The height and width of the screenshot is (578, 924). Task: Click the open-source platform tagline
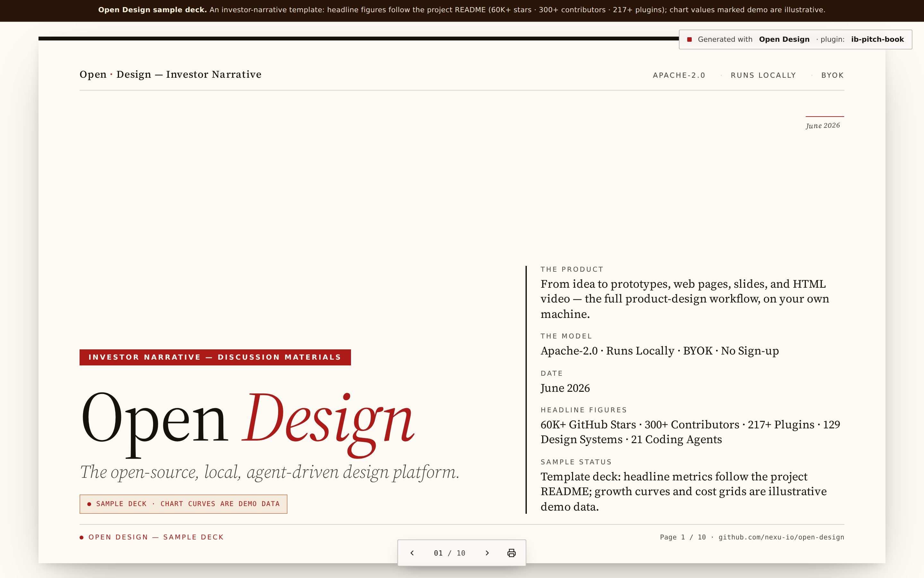pos(269,472)
